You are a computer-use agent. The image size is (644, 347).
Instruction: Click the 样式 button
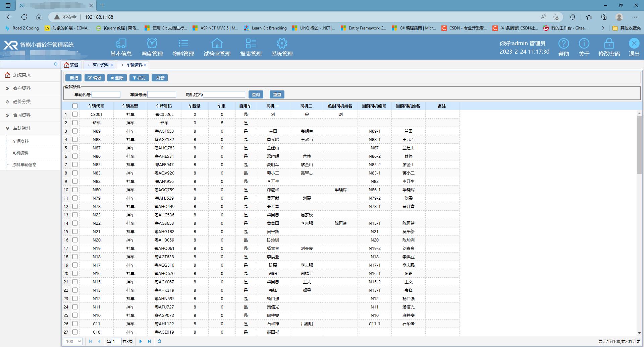[139, 78]
